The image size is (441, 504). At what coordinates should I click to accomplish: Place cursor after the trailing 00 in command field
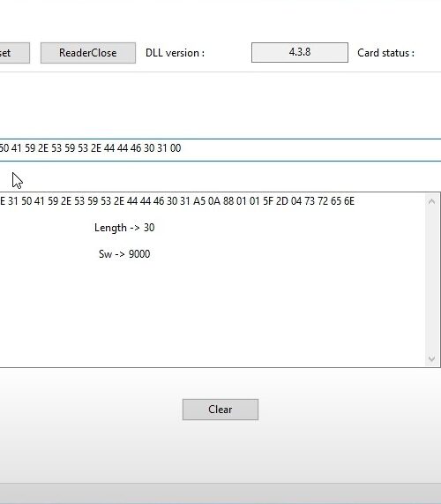pyautogui.click(x=182, y=148)
